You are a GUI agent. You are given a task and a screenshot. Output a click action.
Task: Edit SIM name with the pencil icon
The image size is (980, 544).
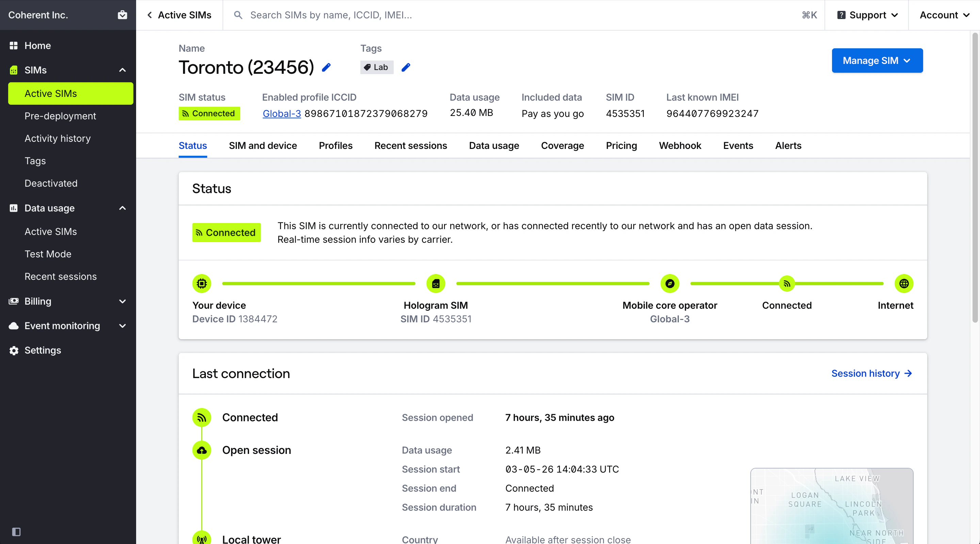[x=326, y=67]
